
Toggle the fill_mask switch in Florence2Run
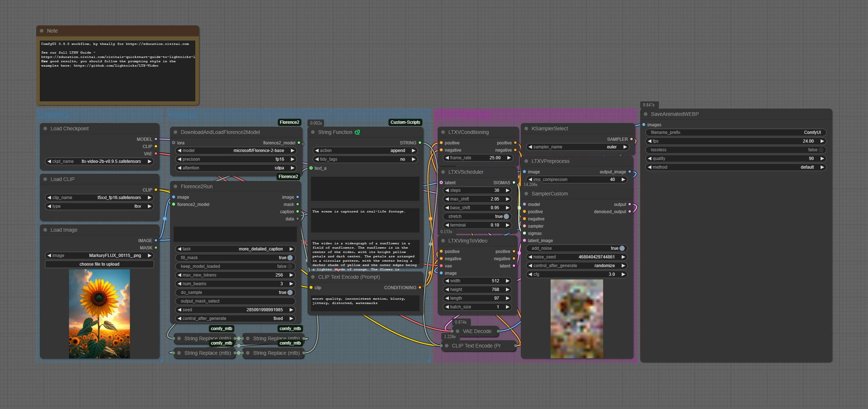[290, 258]
